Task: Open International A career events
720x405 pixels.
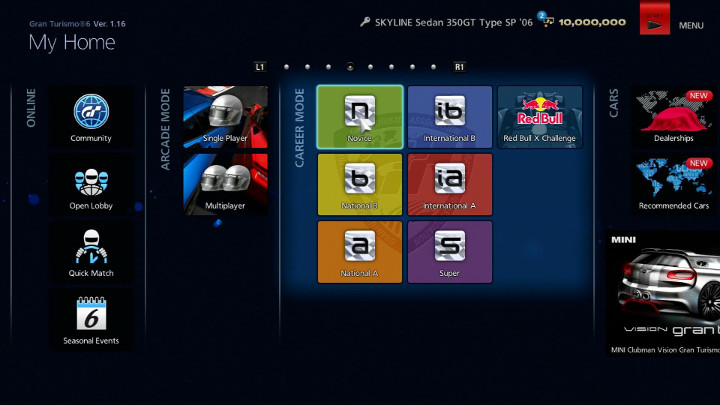Action: coord(450,184)
